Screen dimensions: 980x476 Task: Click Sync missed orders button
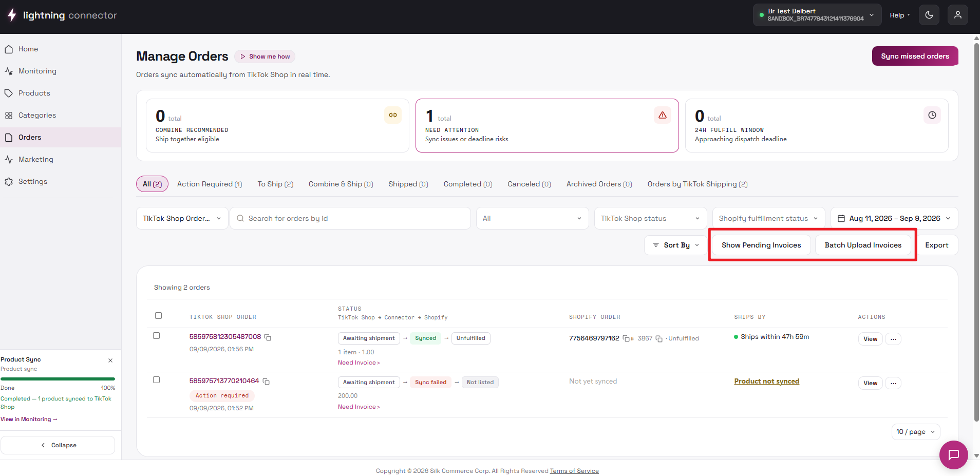point(915,56)
